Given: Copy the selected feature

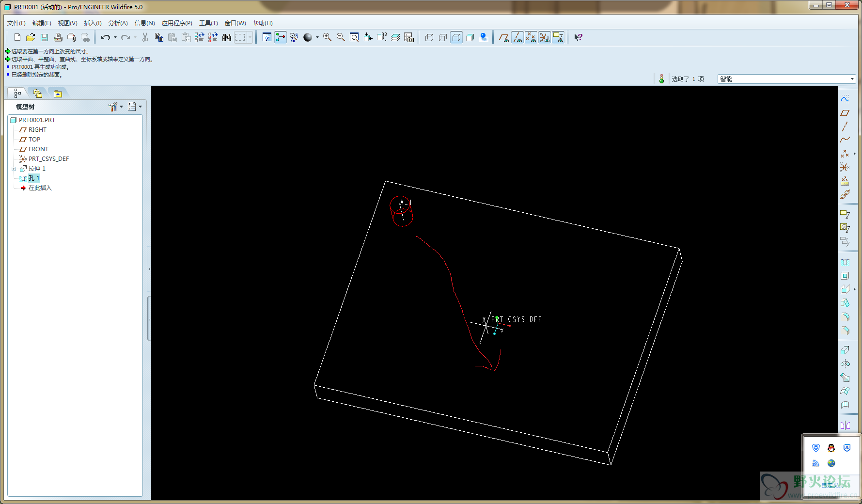Looking at the screenshot, I should click(x=159, y=37).
